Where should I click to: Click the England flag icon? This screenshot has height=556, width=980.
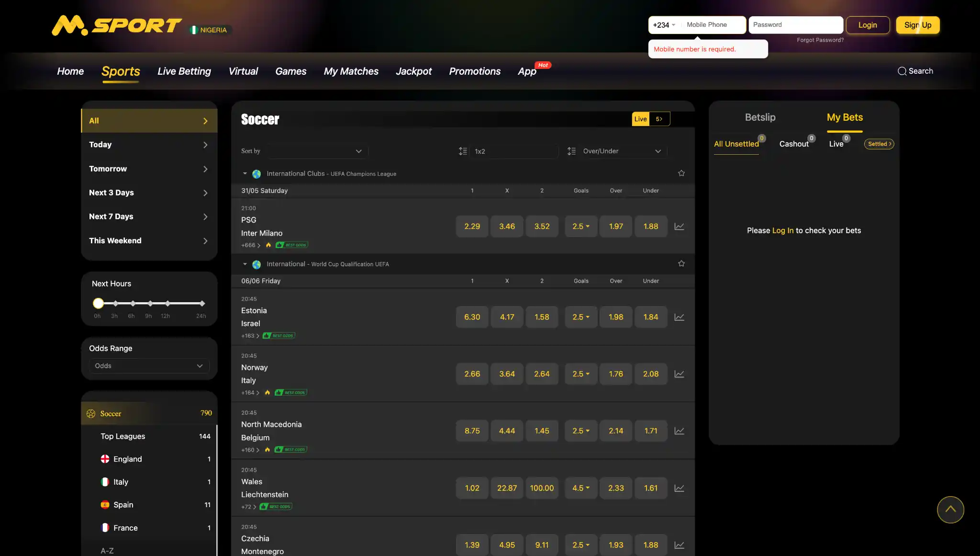pos(105,459)
